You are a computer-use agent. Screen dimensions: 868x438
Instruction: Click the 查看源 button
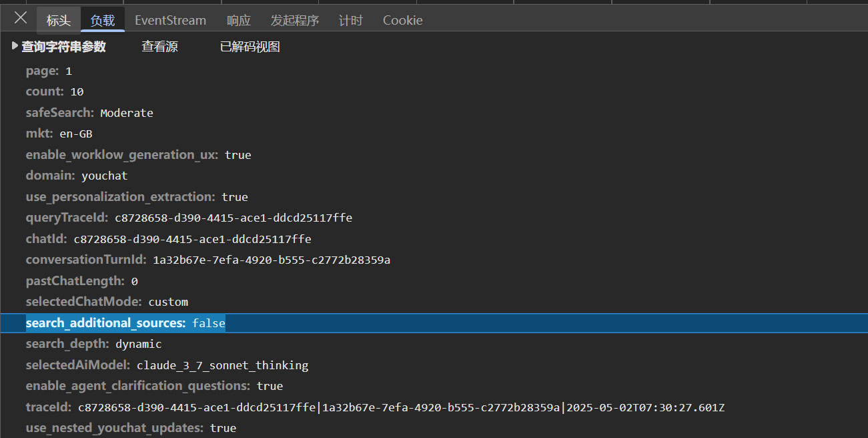point(159,47)
